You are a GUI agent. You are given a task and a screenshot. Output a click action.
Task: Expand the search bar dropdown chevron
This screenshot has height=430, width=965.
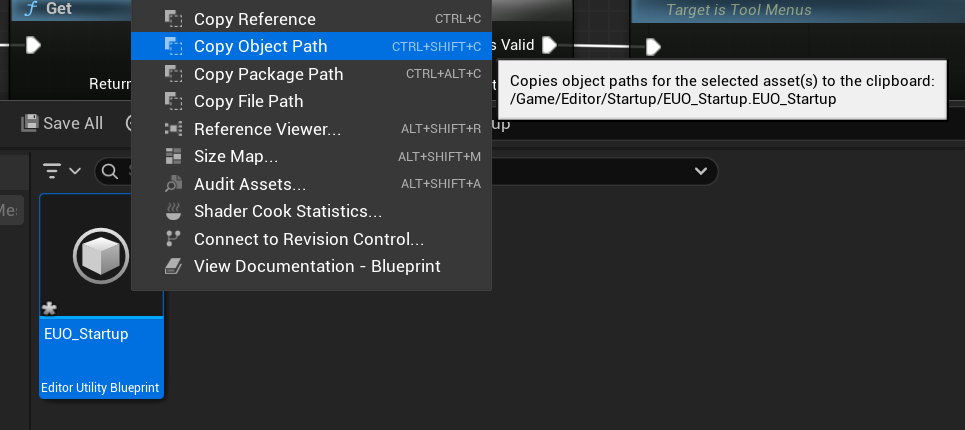tap(699, 171)
